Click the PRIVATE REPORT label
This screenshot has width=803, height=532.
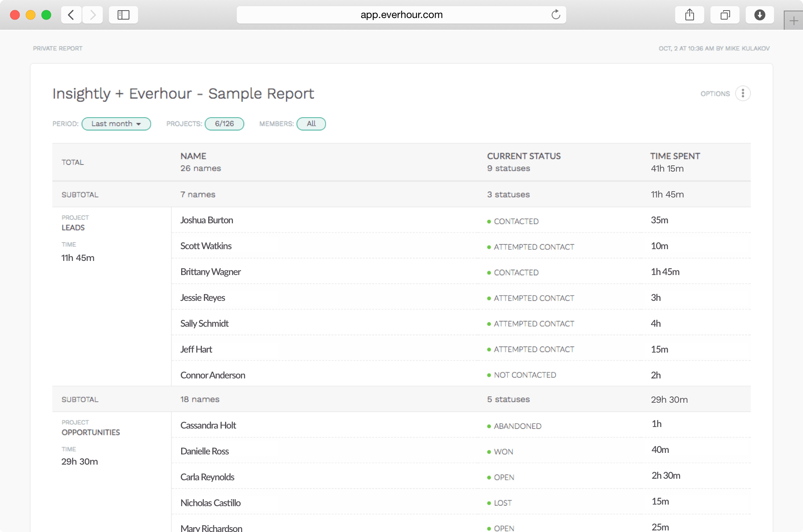click(58, 48)
